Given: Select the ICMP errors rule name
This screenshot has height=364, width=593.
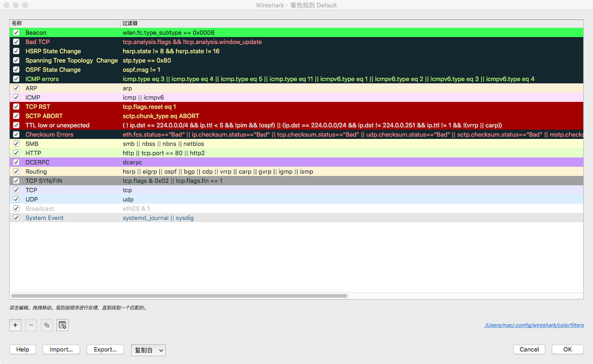Looking at the screenshot, I should tap(42, 79).
